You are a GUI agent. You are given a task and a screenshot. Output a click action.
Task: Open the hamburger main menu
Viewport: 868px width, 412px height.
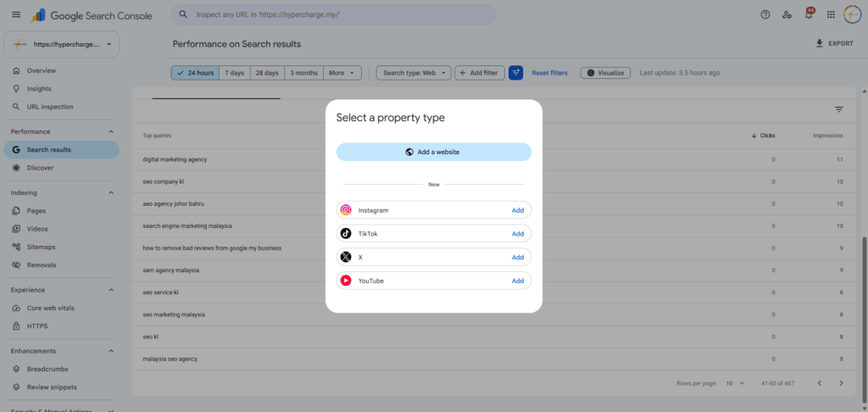[16, 14]
